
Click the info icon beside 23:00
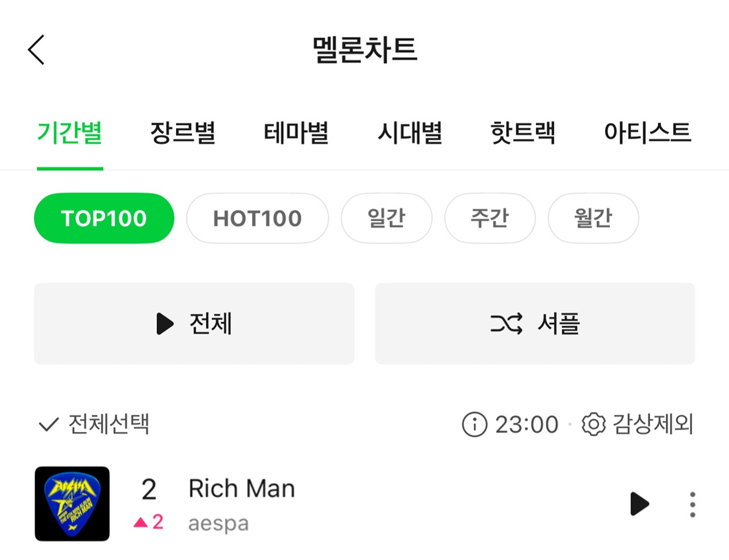coord(474,424)
